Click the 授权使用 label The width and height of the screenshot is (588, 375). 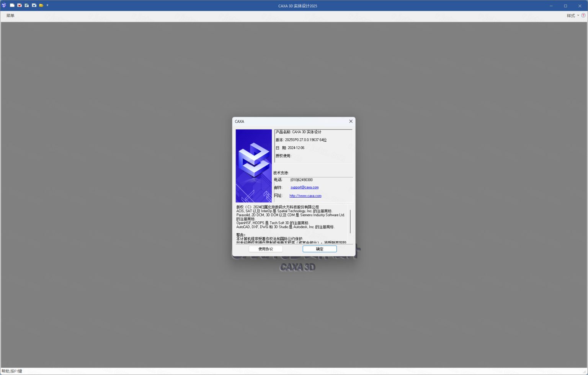[x=283, y=156]
